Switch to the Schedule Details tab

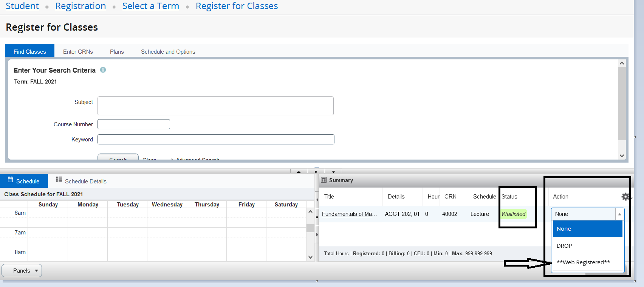pos(81,181)
